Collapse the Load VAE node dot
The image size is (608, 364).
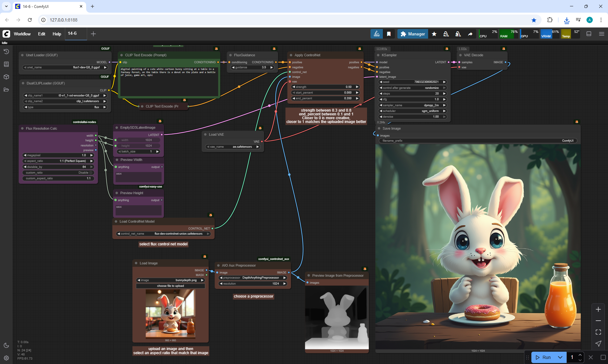[x=206, y=134]
